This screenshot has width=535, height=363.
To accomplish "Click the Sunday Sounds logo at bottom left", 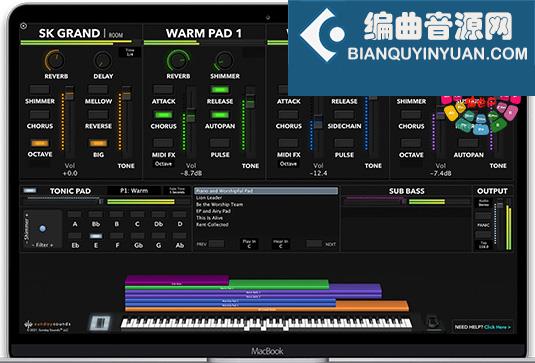I will click(47, 325).
